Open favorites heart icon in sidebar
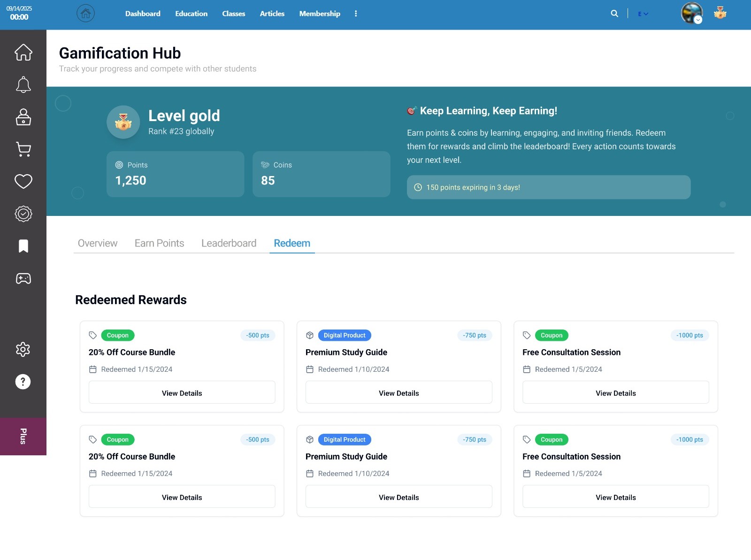The image size is (751, 560). pos(23,181)
